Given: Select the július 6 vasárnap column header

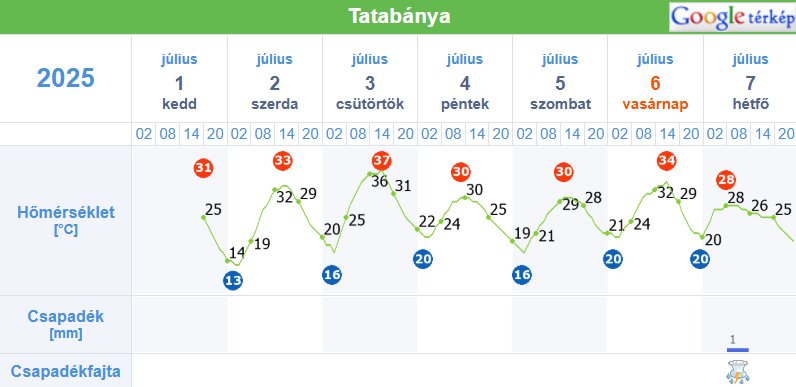Looking at the screenshot, I should coord(655,82).
